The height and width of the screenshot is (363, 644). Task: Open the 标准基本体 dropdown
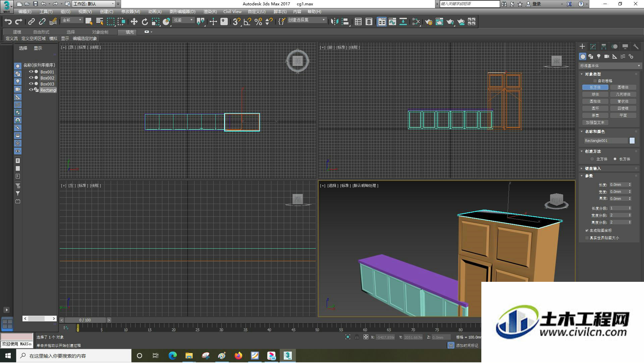click(x=610, y=66)
